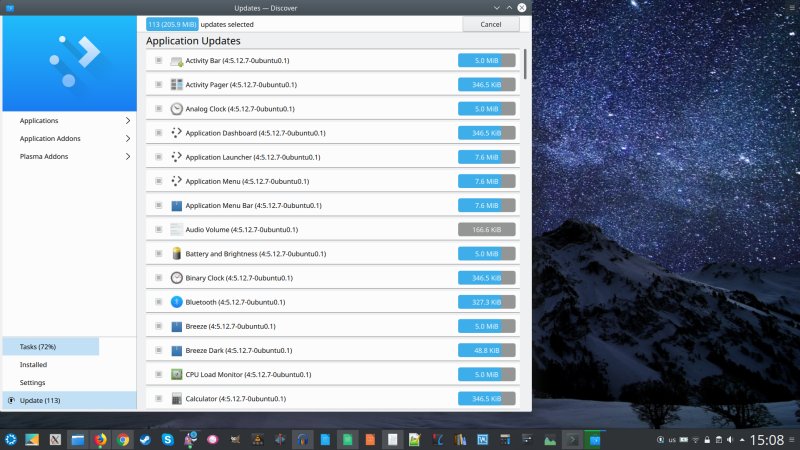Toggle the Calculator update checkbox
The image size is (800, 450).
(159, 398)
